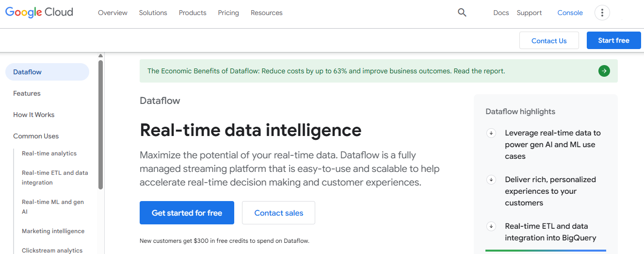Image resolution: width=644 pixels, height=254 pixels.
Task: Expand 'Real-time ETL and data integration' arrow
Action: [x=491, y=226]
